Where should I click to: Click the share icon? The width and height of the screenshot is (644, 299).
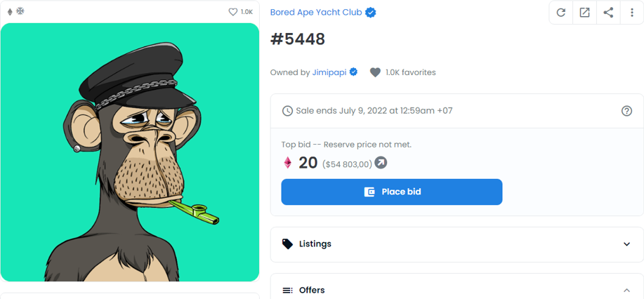click(x=608, y=13)
